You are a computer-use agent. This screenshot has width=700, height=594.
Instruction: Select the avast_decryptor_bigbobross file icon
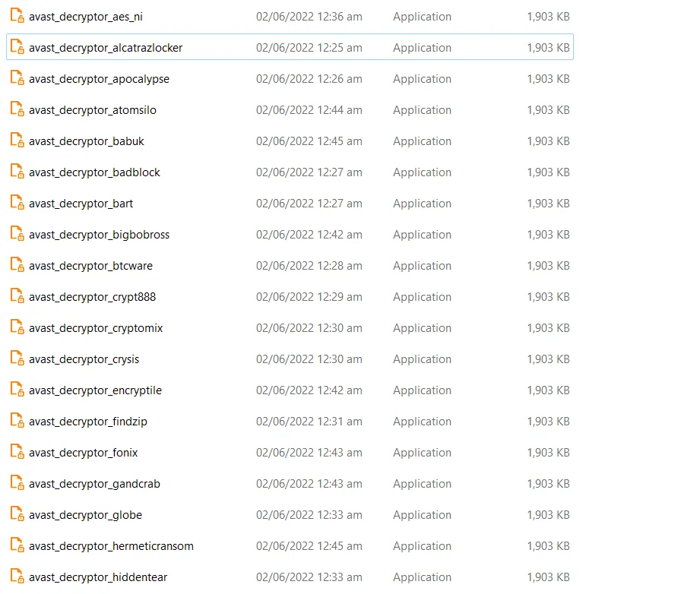click(17, 234)
